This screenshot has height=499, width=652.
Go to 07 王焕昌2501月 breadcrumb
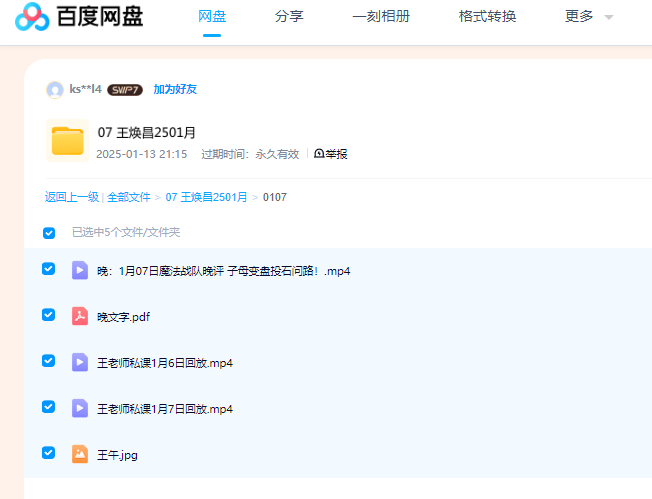pos(206,197)
